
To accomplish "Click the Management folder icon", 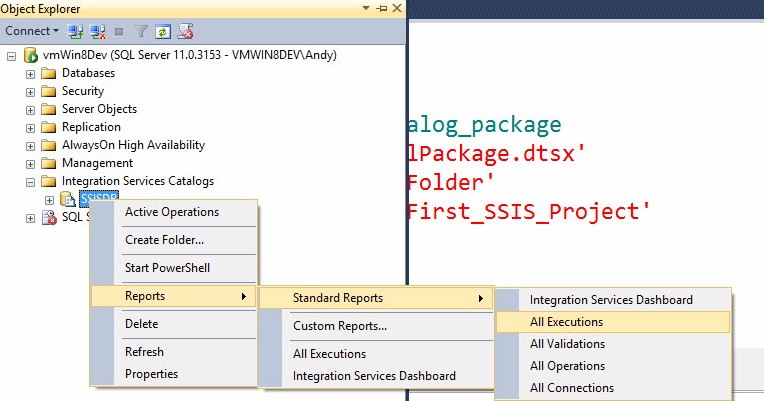I will (x=48, y=164).
